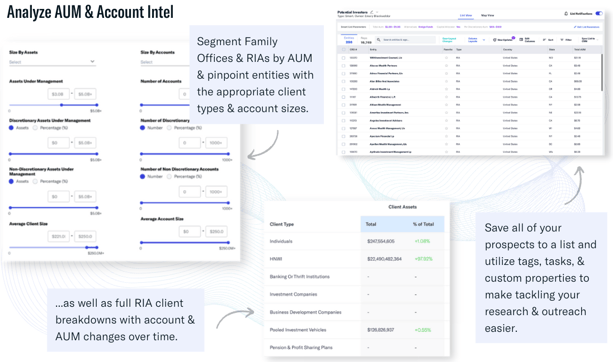Click the Entity column header
The width and height of the screenshot is (613, 362).
[x=373, y=50]
